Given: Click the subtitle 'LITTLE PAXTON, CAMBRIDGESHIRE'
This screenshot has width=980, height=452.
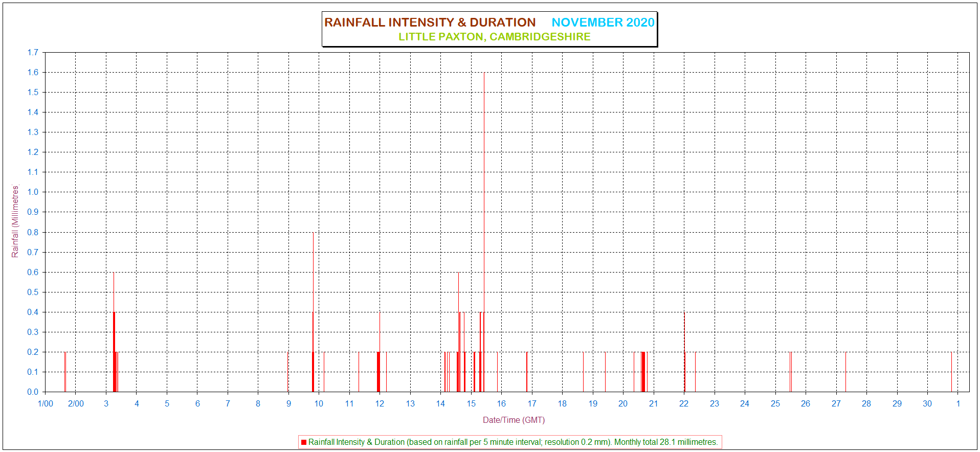Looking at the screenshot, I should (495, 37).
